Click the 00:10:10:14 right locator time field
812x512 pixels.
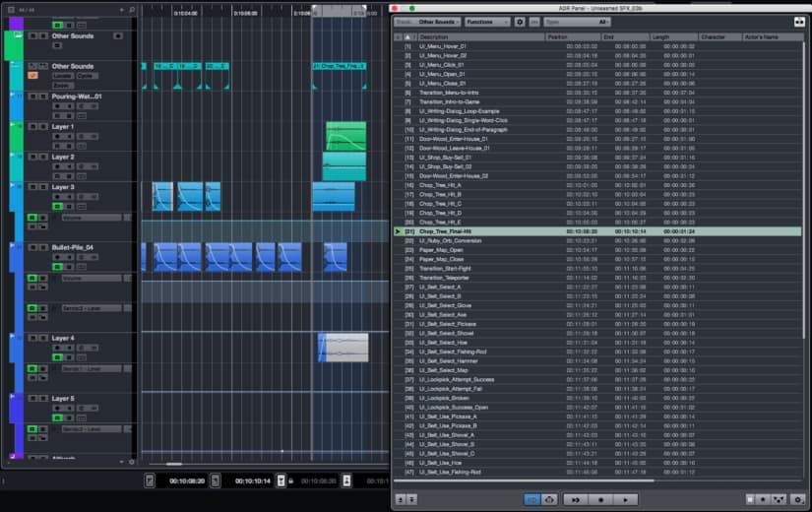pos(253,480)
